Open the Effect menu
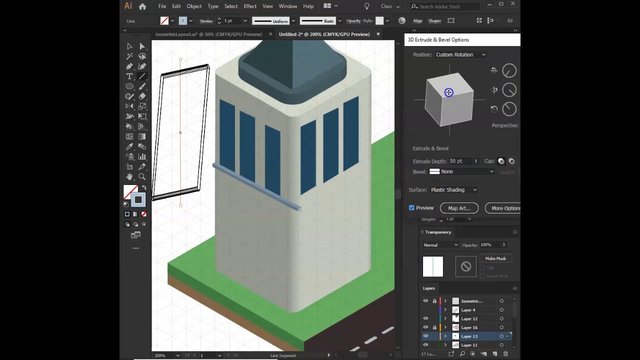640x360 pixels. 250,6
